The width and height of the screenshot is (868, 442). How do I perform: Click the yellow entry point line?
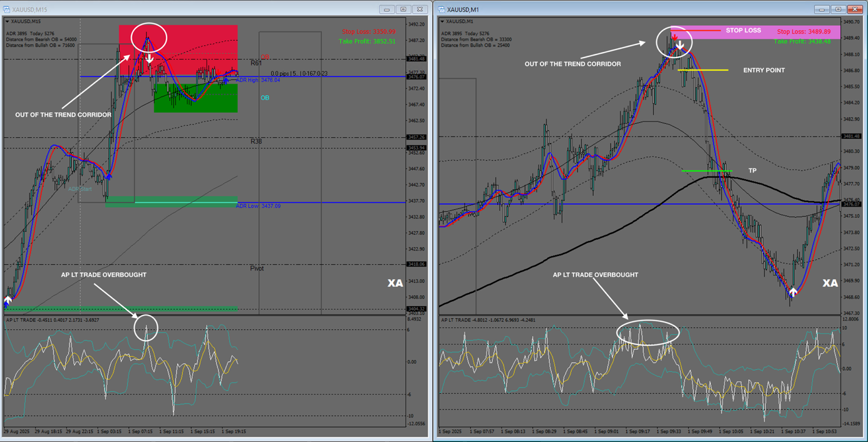pos(703,70)
